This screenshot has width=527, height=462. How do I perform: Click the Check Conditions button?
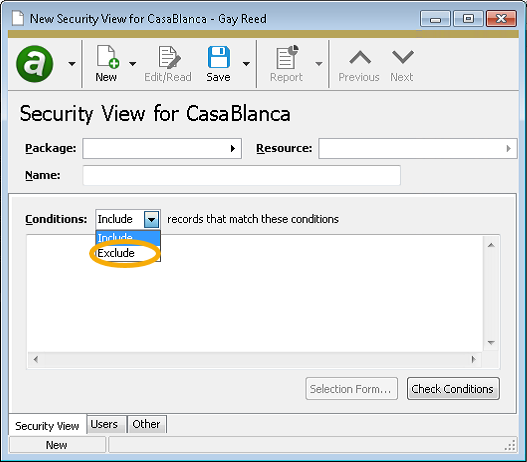453,389
